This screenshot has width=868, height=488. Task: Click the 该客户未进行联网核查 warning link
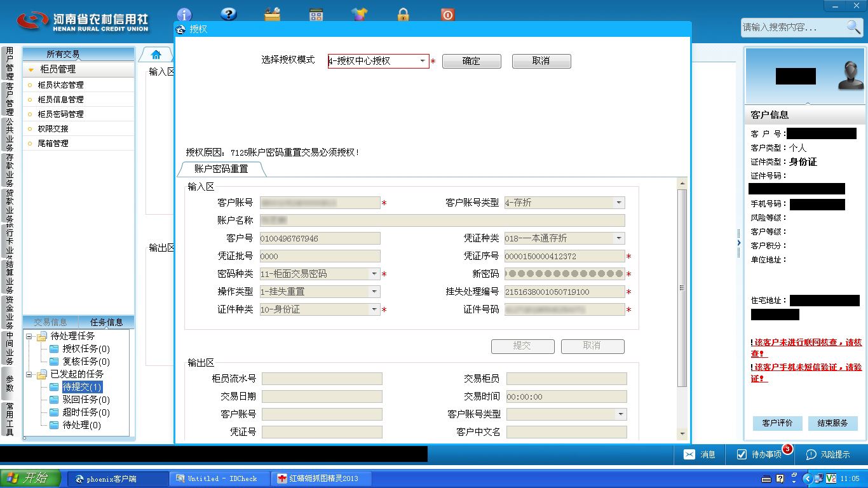click(806, 348)
